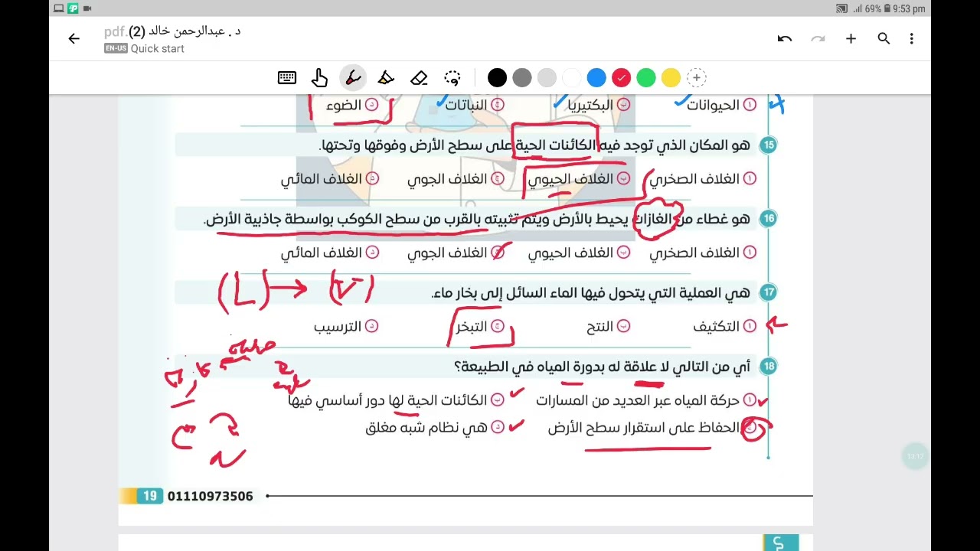Pick answer الضوء in top row

[352, 105]
